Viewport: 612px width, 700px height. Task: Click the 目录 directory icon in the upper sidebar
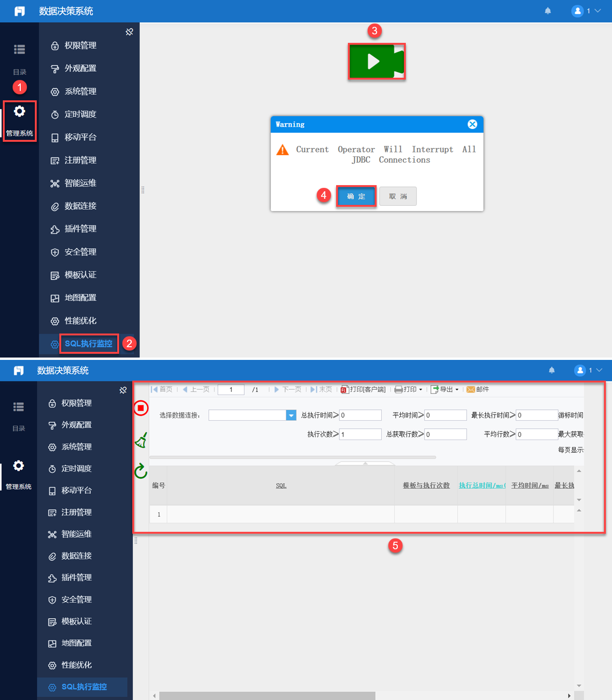19,49
